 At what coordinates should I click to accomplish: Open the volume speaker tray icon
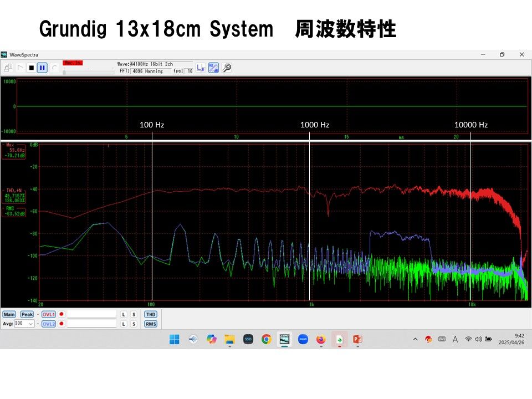478,339
